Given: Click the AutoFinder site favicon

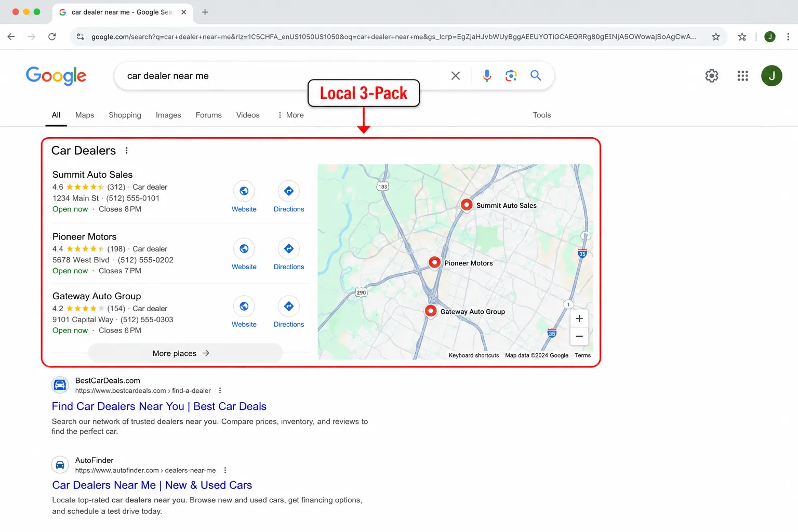Looking at the screenshot, I should (60, 464).
